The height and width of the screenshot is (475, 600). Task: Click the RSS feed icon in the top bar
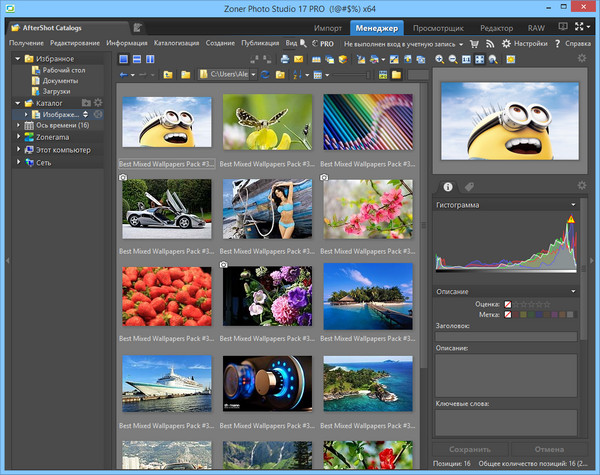(x=490, y=44)
